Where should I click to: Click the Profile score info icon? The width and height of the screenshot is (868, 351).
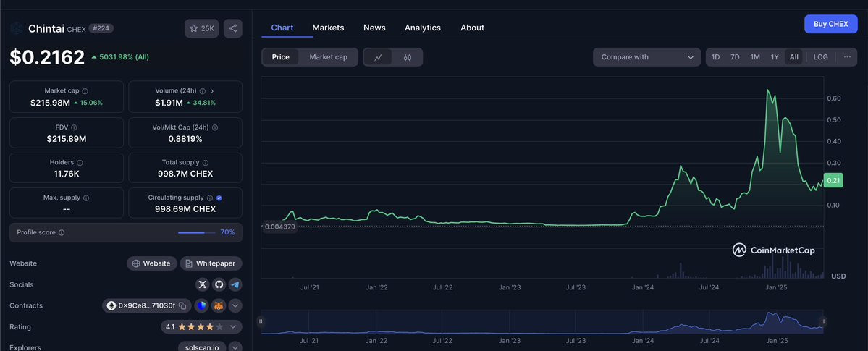62,232
